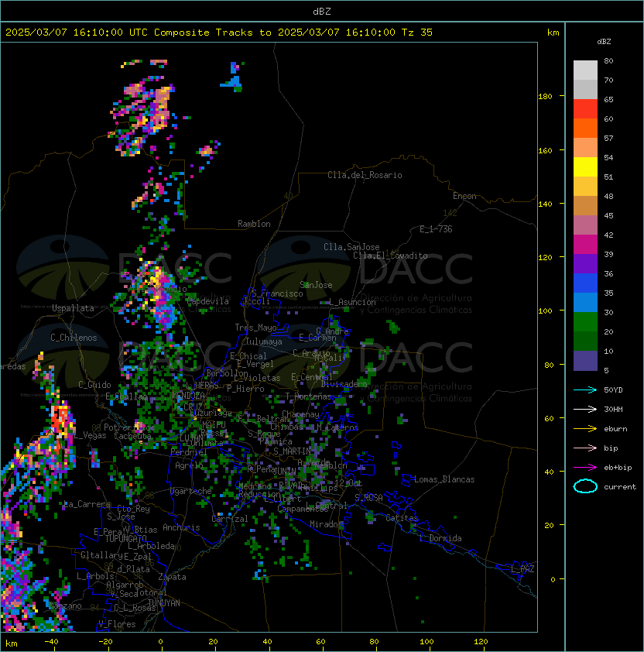644x652 pixels.
Task: Click the 'Clla.del_Rosario' map label
Action: coord(365,175)
